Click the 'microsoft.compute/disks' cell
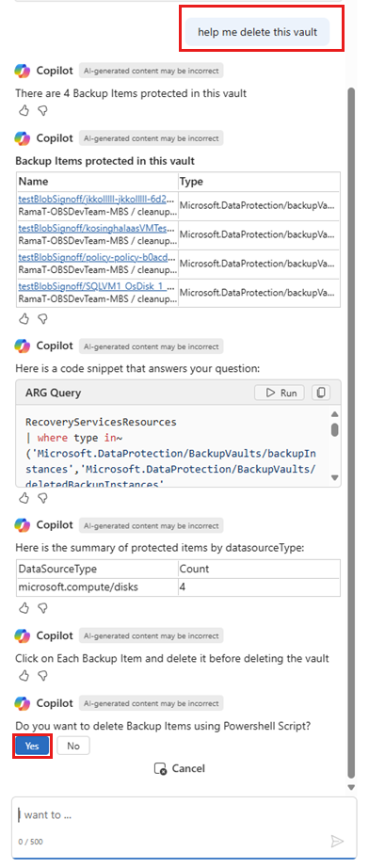 tap(97, 587)
